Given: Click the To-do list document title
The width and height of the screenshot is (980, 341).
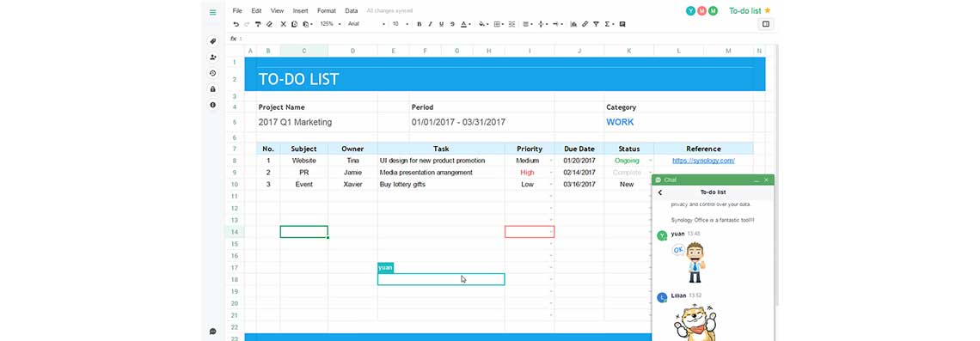Looking at the screenshot, I should [x=745, y=10].
